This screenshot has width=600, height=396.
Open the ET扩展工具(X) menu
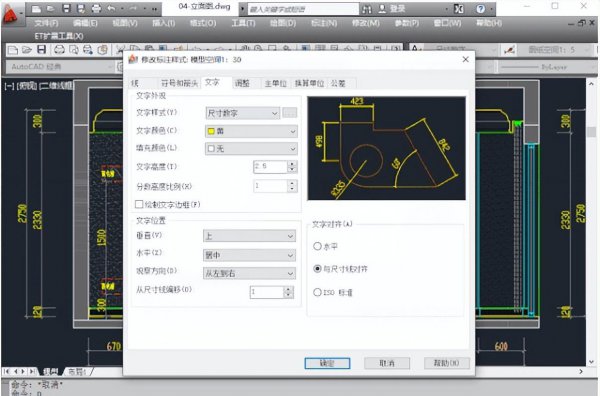[59, 36]
